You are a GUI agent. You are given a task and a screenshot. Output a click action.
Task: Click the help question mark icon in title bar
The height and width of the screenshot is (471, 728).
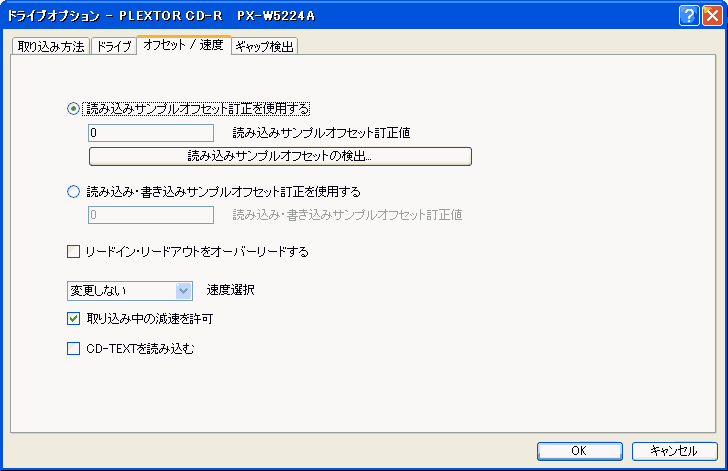click(689, 16)
